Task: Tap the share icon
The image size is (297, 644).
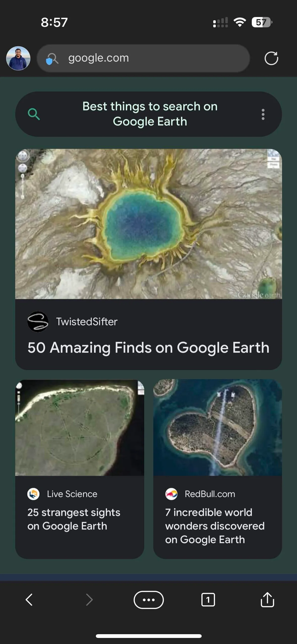Action: click(267, 600)
